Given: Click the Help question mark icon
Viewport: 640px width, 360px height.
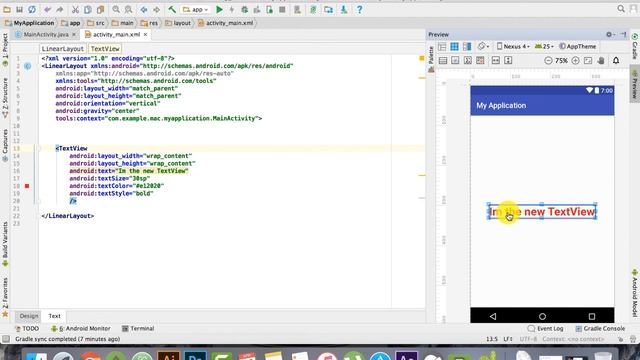Looking at the screenshot, I should (x=359, y=9).
